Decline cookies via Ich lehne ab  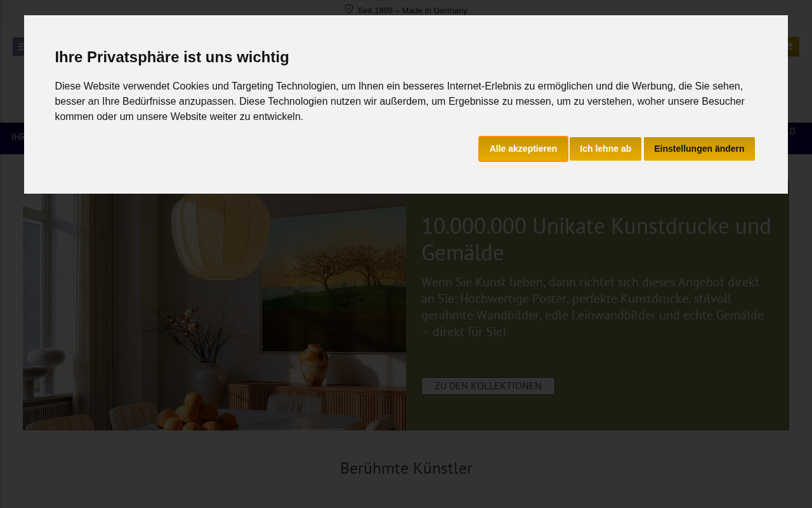[x=605, y=149]
